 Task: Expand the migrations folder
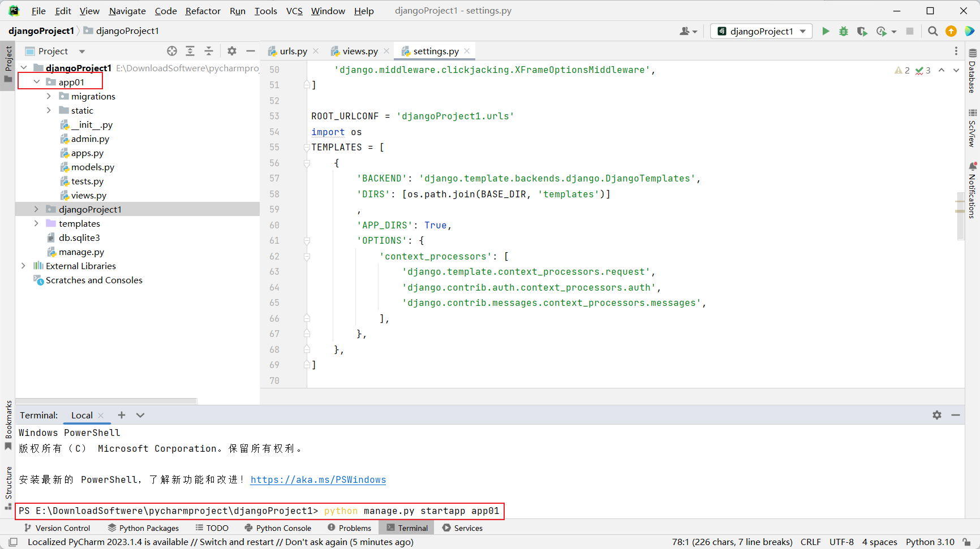point(49,96)
